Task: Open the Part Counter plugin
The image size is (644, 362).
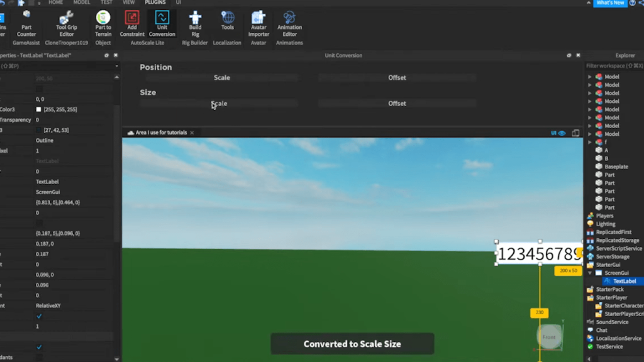Action: pos(26,24)
